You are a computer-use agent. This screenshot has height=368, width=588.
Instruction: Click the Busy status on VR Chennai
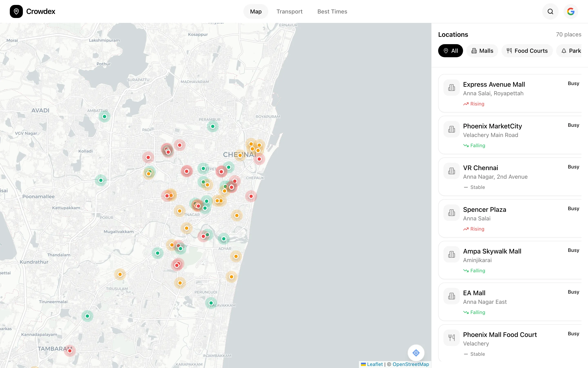[x=574, y=167]
